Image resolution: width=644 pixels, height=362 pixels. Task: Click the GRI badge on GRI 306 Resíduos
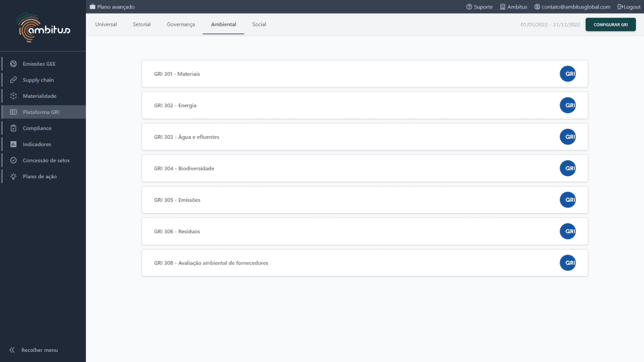[568, 231]
